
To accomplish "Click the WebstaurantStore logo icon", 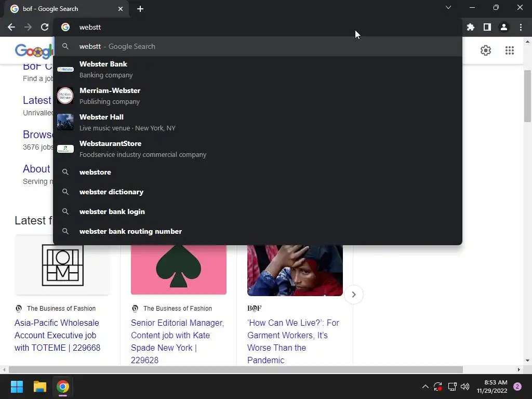I will tap(65, 149).
